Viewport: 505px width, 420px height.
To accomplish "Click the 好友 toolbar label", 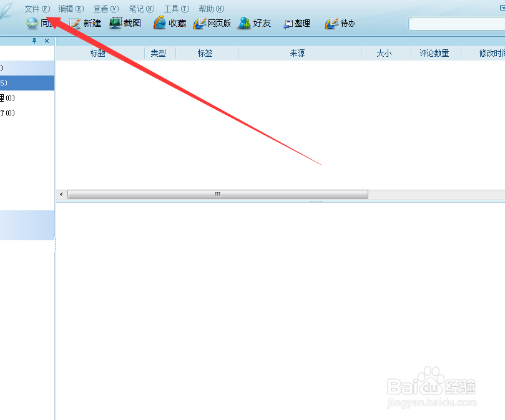I will pyautogui.click(x=262, y=23).
